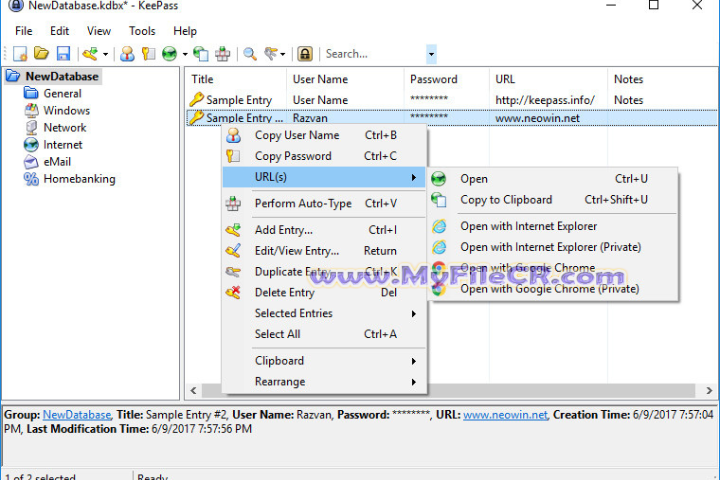Expand the Clipboard submenu
720x480 pixels.
(x=324, y=361)
